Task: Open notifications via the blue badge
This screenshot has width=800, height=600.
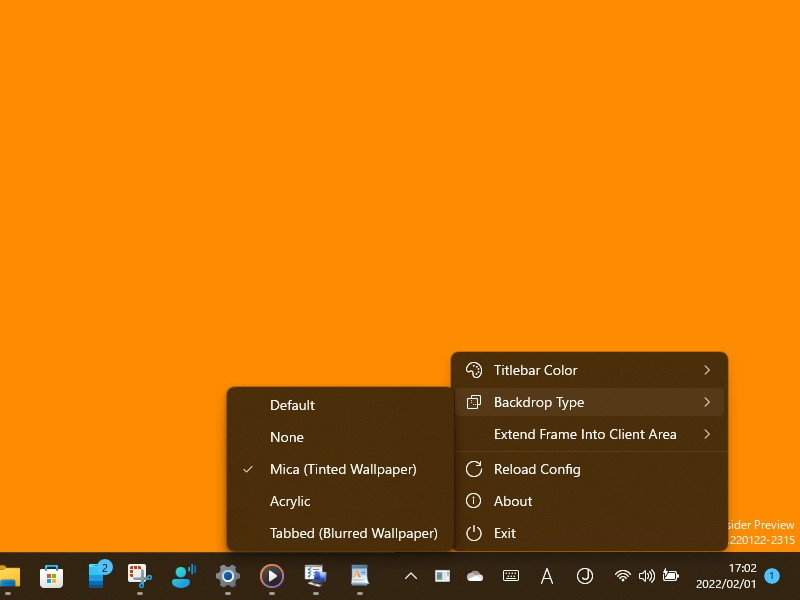Action: click(771, 576)
